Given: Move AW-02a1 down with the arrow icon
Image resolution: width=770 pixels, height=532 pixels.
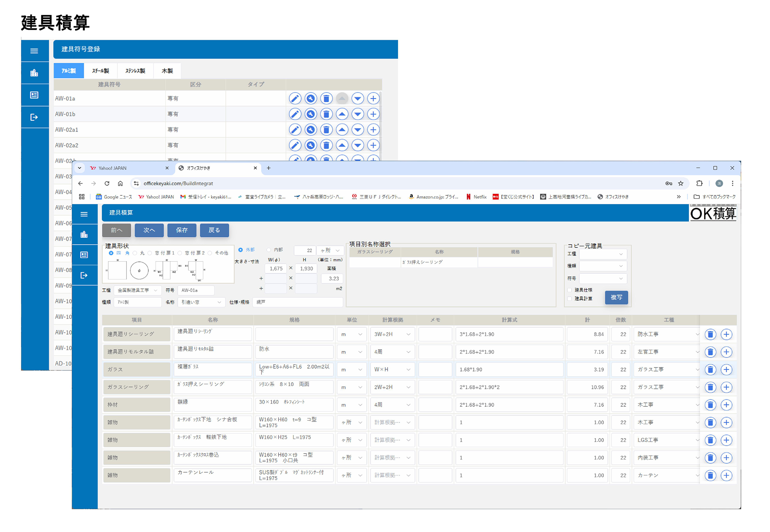Looking at the screenshot, I should [357, 130].
